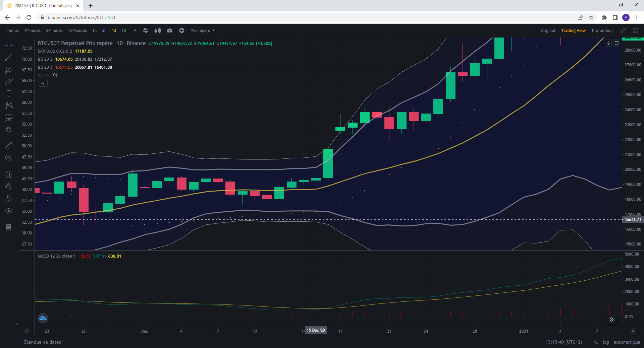Image resolution: width=644 pixels, height=348 pixels.
Task: Select the 15Minutes interval
Action: tap(77, 30)
